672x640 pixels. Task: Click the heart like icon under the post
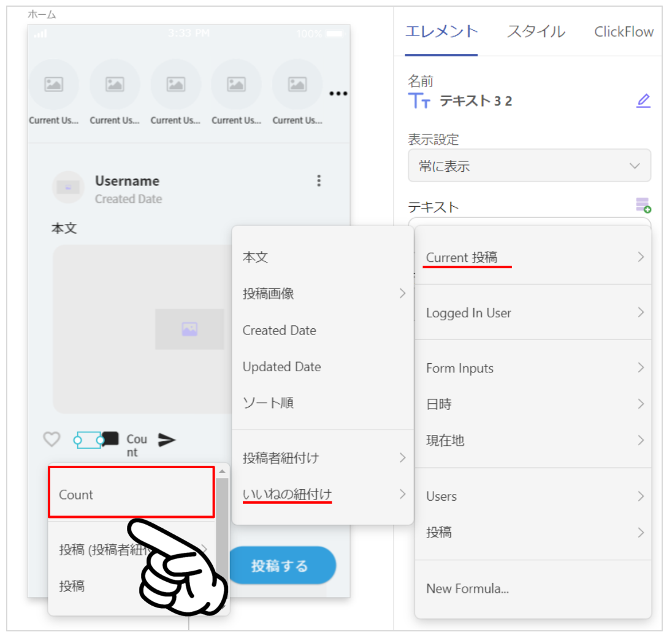[52, 439]
